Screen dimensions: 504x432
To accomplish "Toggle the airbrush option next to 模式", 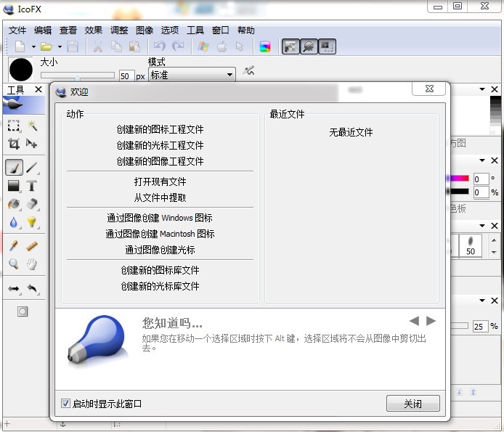I will coord(249,70).
